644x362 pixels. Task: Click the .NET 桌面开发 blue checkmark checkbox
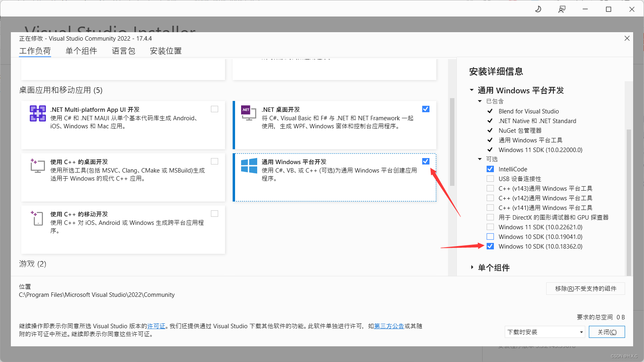click(x=425, y=109)
